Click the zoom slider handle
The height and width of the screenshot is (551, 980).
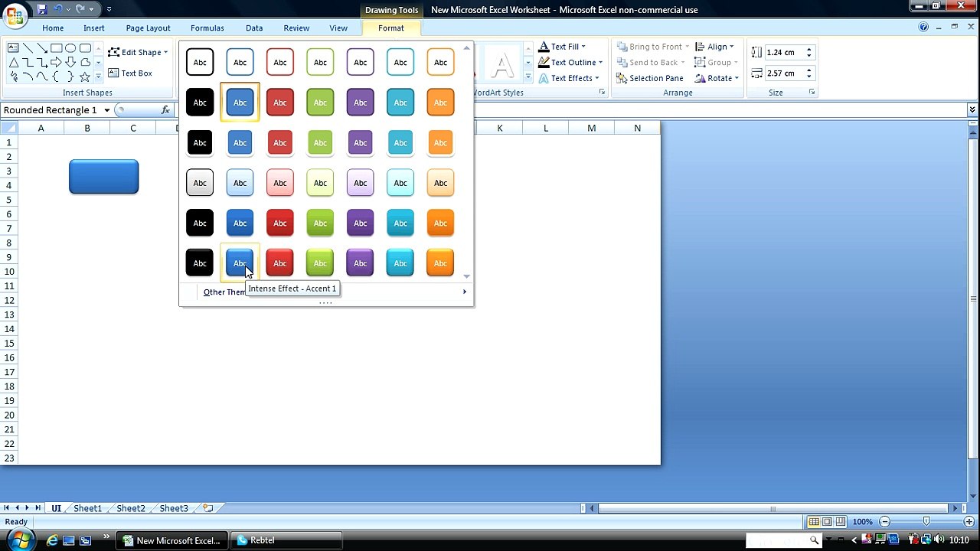point(926,522)
